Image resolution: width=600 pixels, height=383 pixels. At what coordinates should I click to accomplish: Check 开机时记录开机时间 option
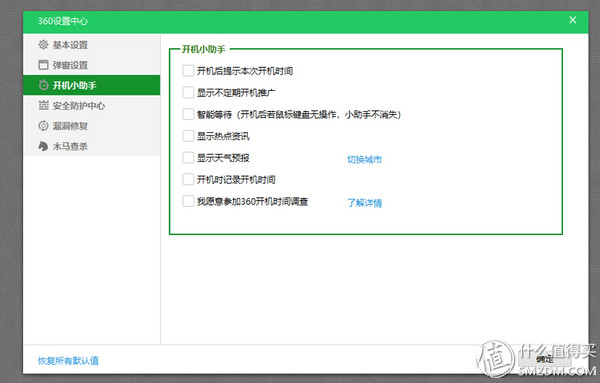pos(188,179)
